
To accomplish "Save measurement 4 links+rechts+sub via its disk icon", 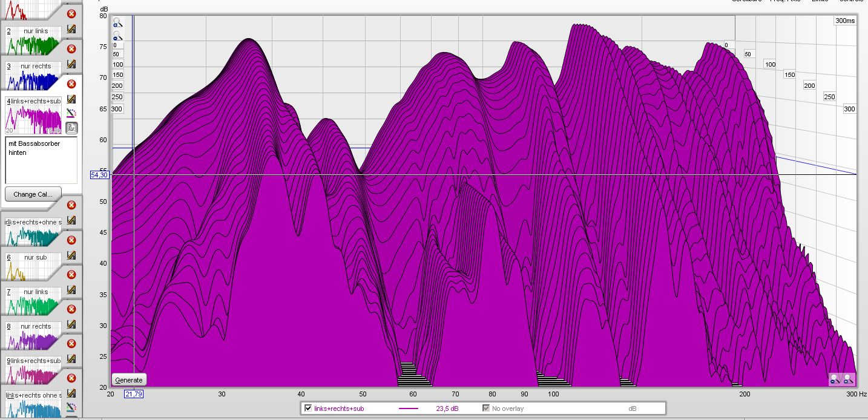I will click(x=71, y=99).
